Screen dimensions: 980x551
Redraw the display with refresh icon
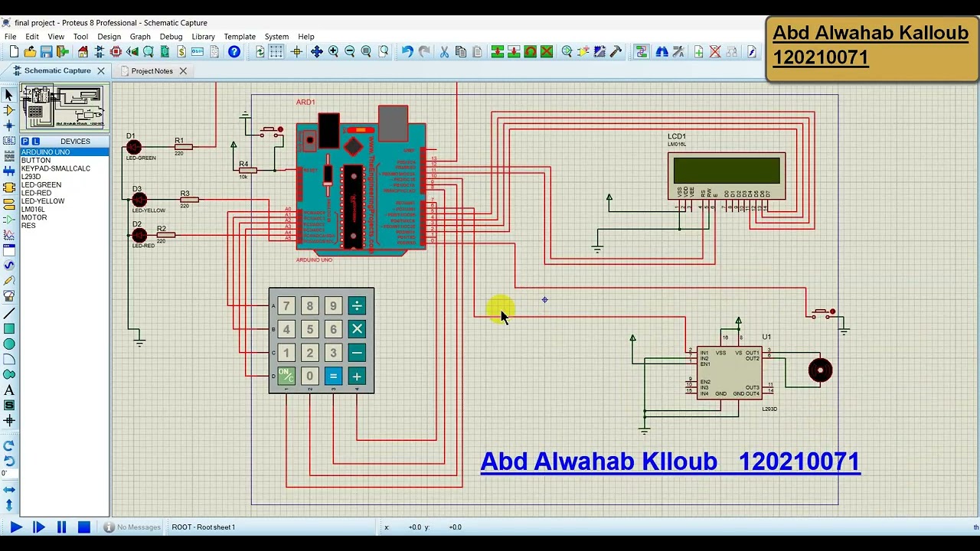click(260, 52)
